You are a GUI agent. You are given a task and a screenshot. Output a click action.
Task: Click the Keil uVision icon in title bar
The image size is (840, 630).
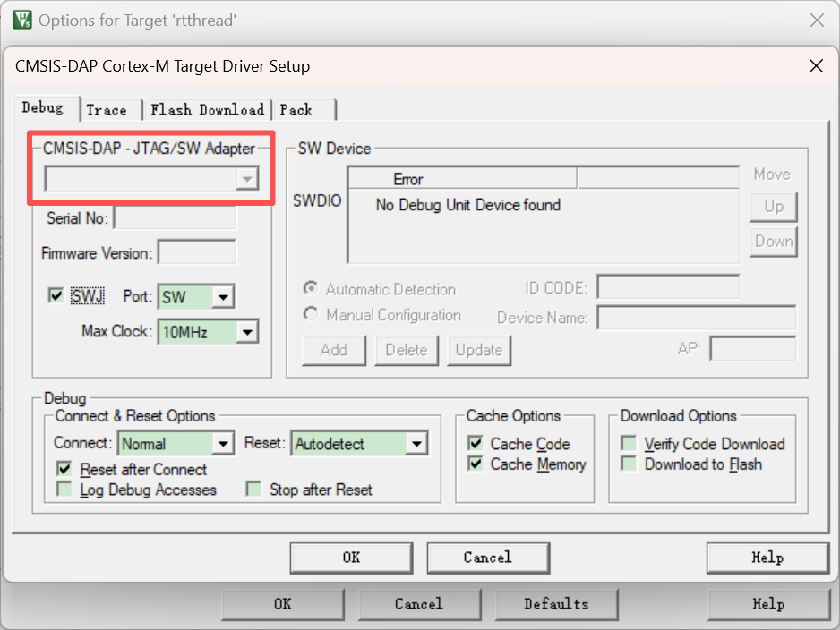pyautogui.click(x=22, y=21)
